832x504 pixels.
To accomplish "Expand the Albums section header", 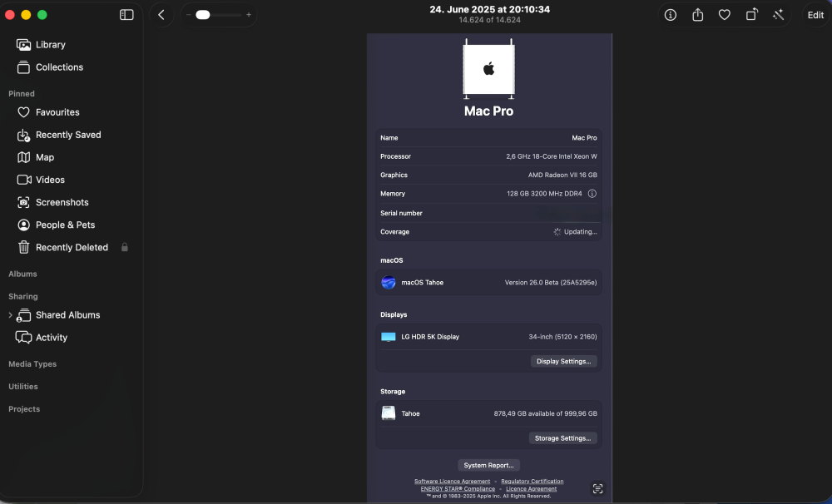I will click(x=22, y=274).
